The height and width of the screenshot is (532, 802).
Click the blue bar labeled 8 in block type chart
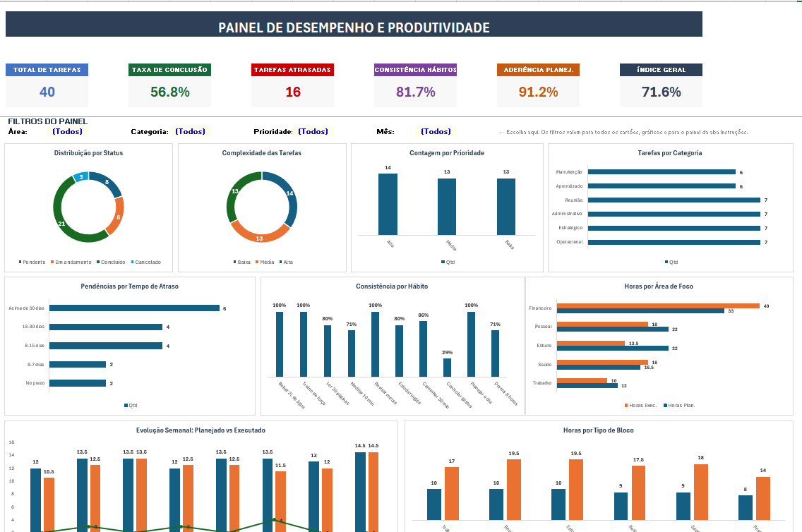(746, 507)
